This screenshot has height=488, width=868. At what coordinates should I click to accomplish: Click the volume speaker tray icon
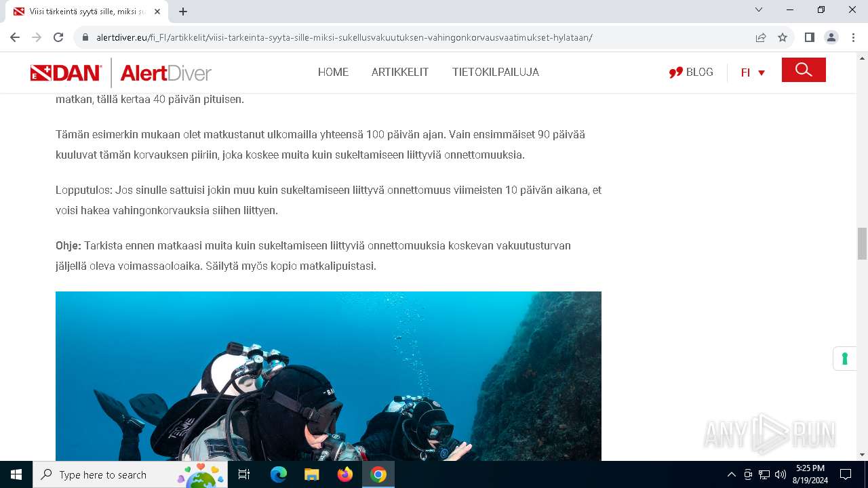click(x=781, y=474)
